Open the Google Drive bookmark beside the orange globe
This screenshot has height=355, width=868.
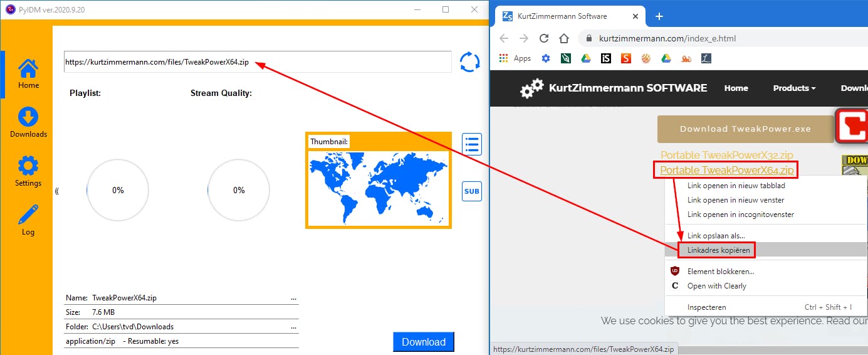pyautogui.click(x=666, y=58)
